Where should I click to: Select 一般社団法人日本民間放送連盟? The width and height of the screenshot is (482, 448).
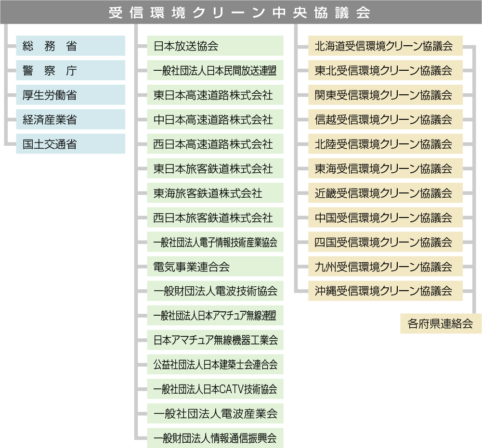[x=215, y=70]
